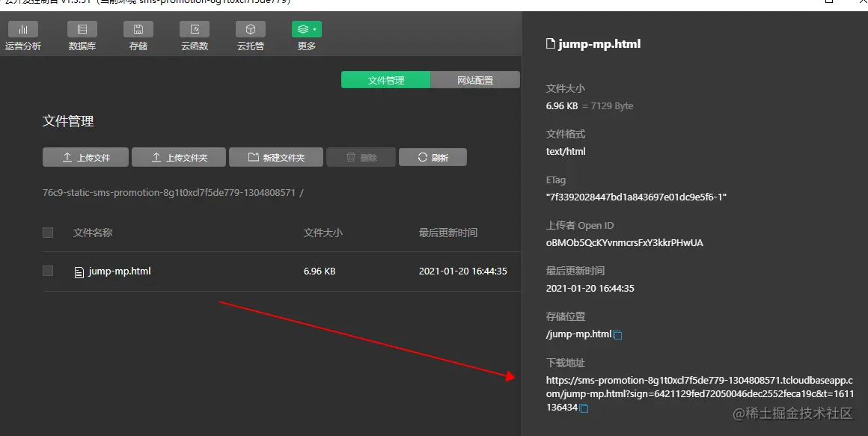The width and height of the screenshot is (868, 436).
Task: Copy the 下载地址 URL icon
Action: coord(584,408)
